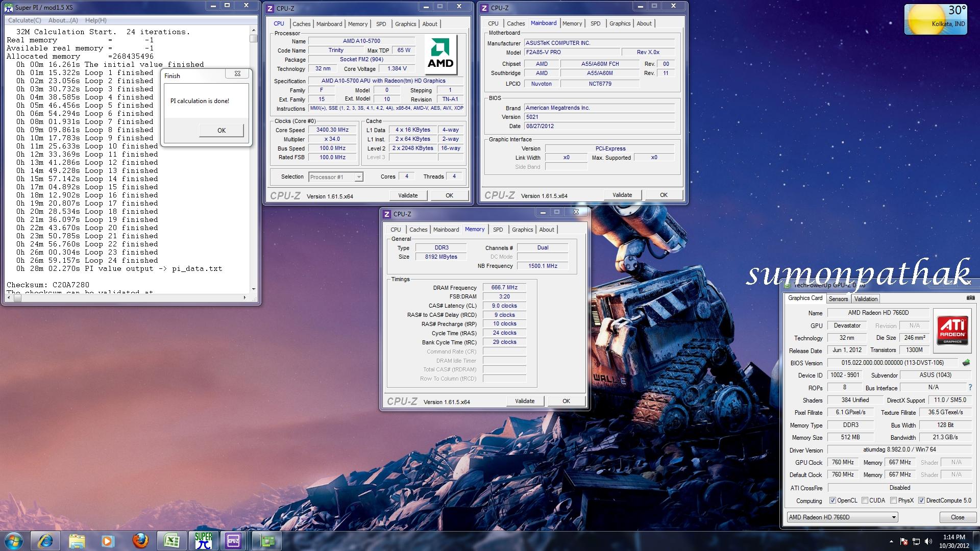Open the Processor #1 selection dropdown

[335, 177]
